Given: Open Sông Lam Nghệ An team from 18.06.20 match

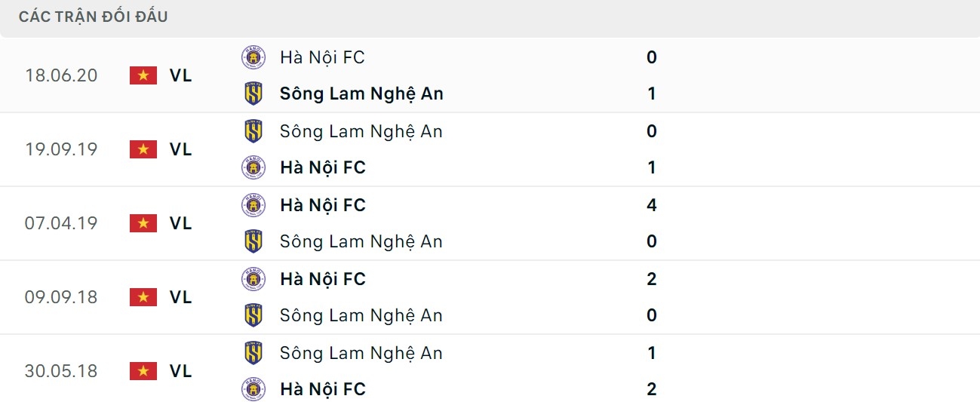Looking at the screenshot, I should pos(361,94).
